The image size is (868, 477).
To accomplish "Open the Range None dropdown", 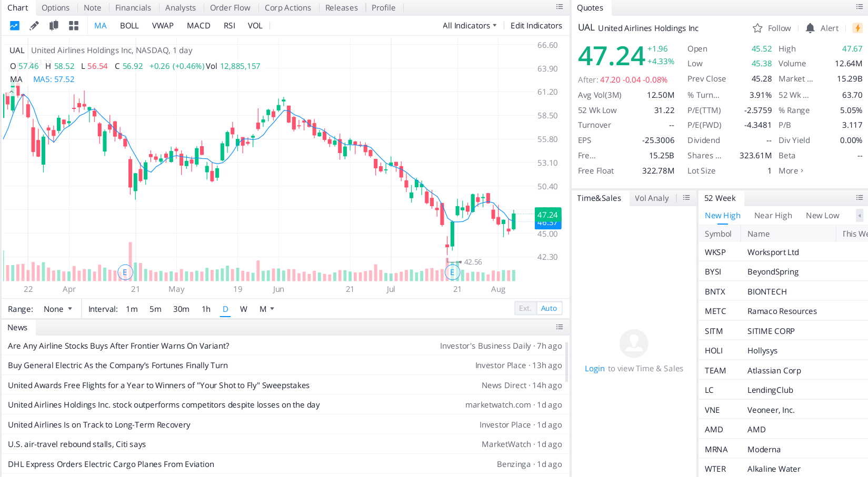I will coord(58,309).
